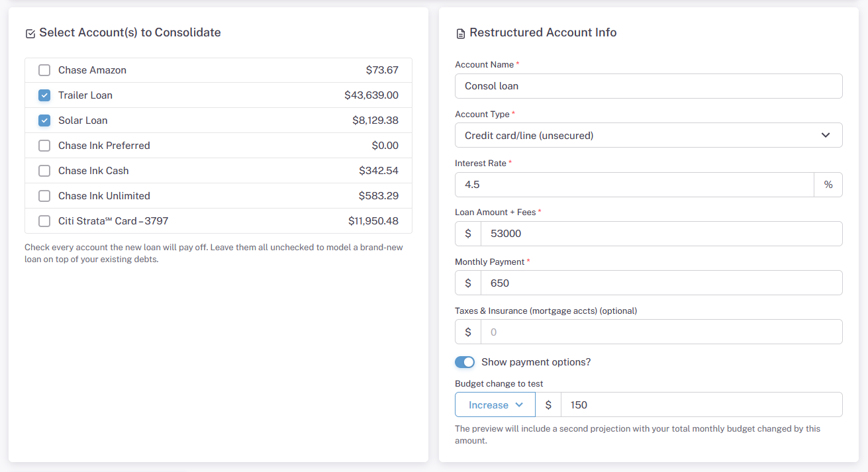Click the Solar Loan account name
The width and height of the screenshot is (868, 472).
click(x=83, y=120)
